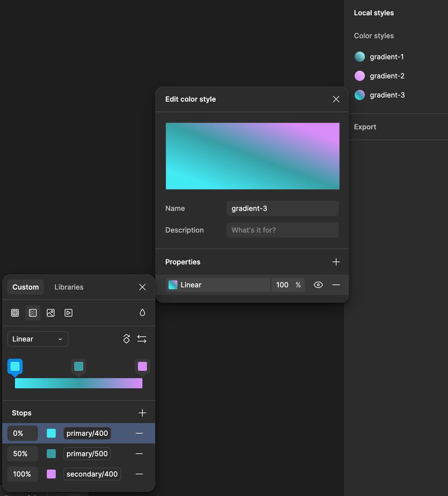Select the video fill type icon
The height and width of the screenshot is (496, 448).
pyautogui.click(x=68, y=313)
